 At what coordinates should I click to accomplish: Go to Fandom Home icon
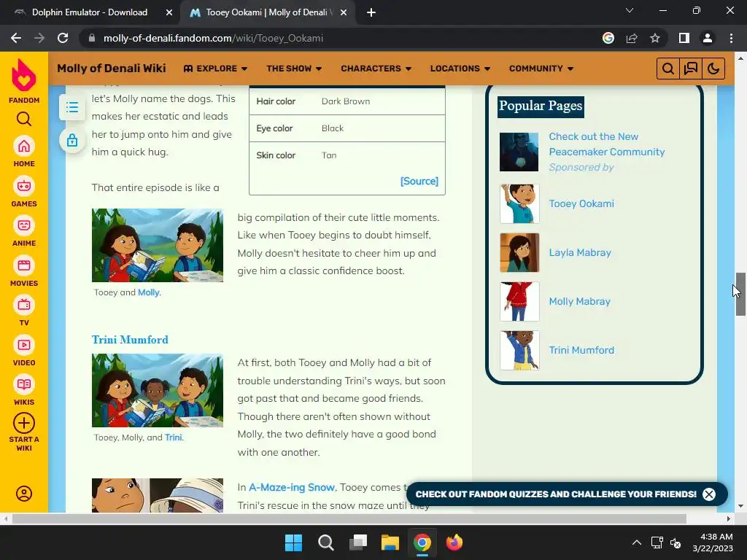24,146
